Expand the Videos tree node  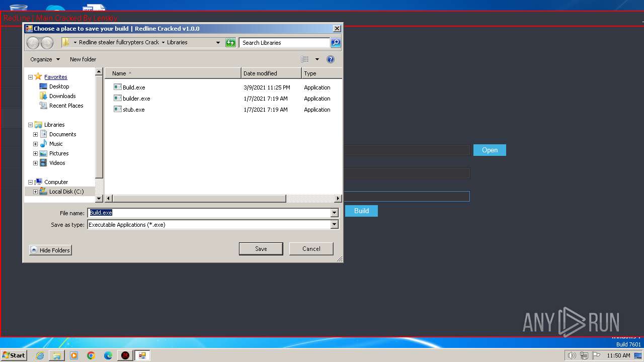(35, 163)
